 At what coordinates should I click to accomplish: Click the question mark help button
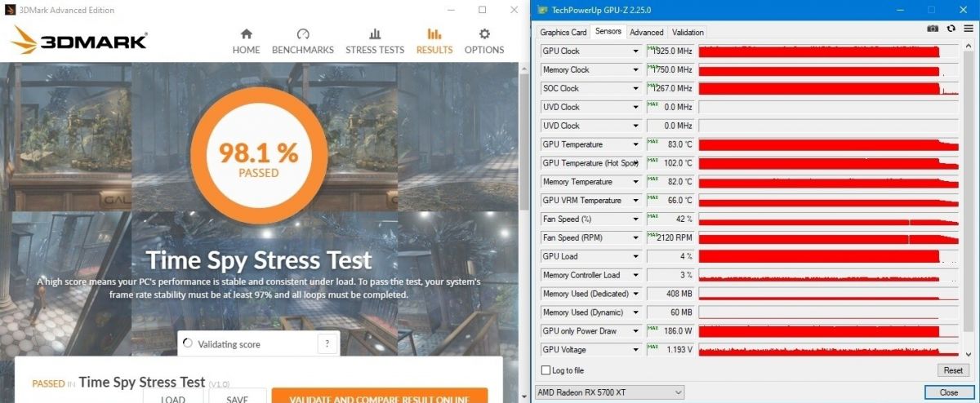point(327,344)
